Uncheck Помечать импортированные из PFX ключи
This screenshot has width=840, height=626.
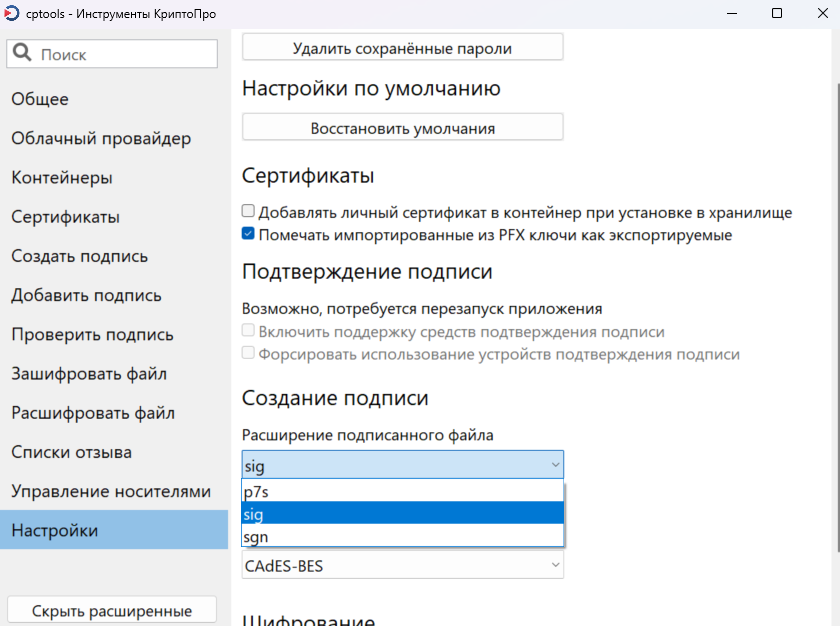(248, 233)
